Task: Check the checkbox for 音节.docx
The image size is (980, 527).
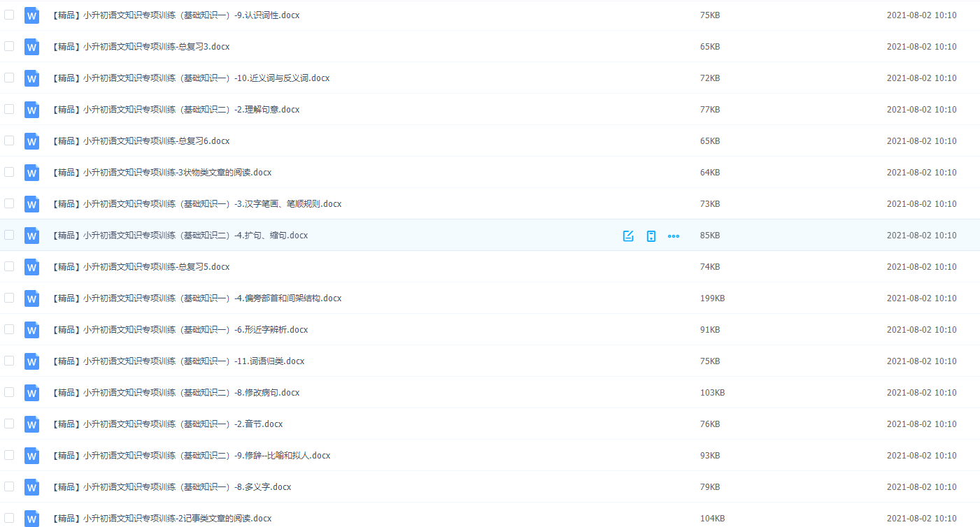Action: (x=9, y=424)
